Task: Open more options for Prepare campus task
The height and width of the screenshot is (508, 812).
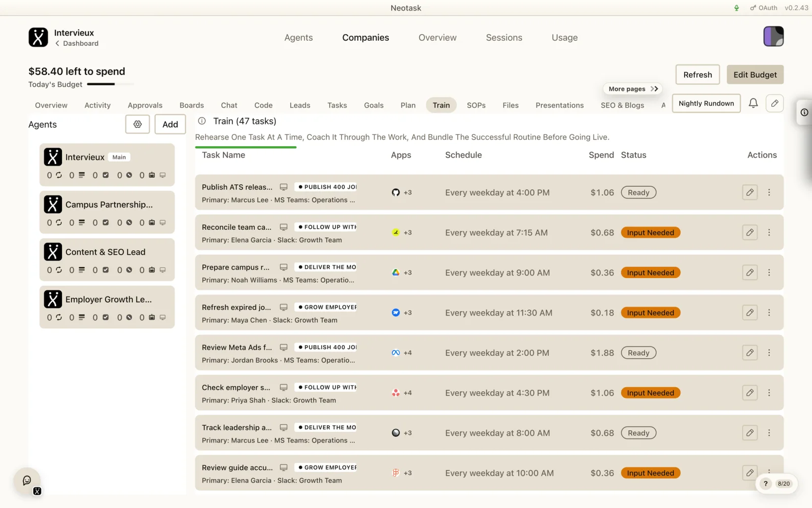Action: tap(769, 273)
